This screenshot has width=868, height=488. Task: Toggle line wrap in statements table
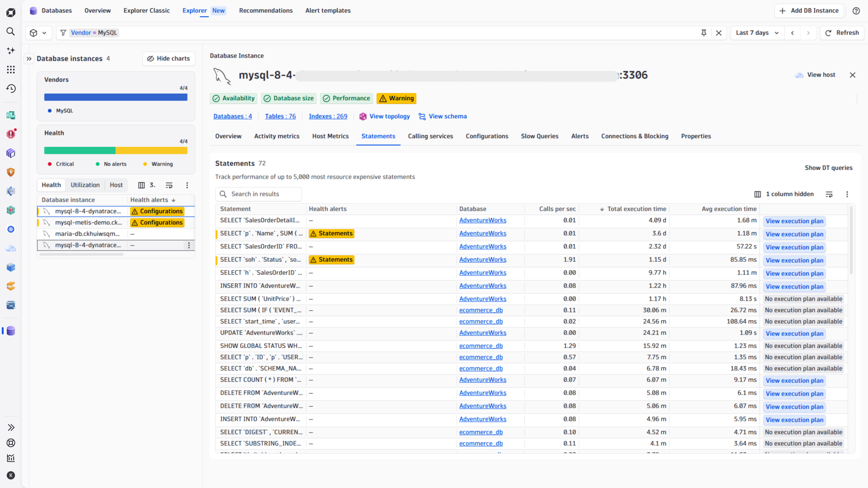(829, 194)
